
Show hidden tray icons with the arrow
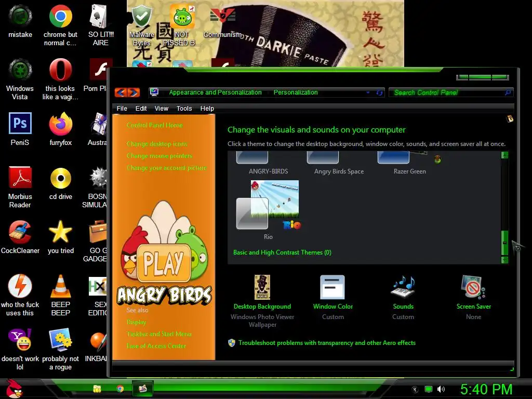(x=415, y=389)
